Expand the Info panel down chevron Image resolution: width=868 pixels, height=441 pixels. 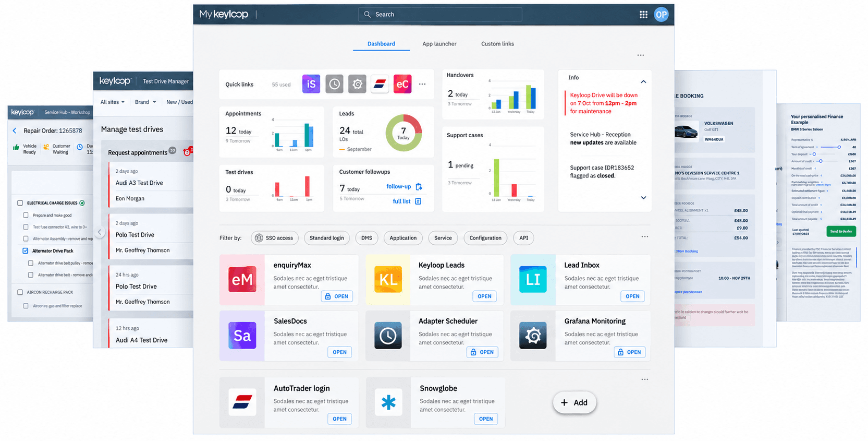643,198
